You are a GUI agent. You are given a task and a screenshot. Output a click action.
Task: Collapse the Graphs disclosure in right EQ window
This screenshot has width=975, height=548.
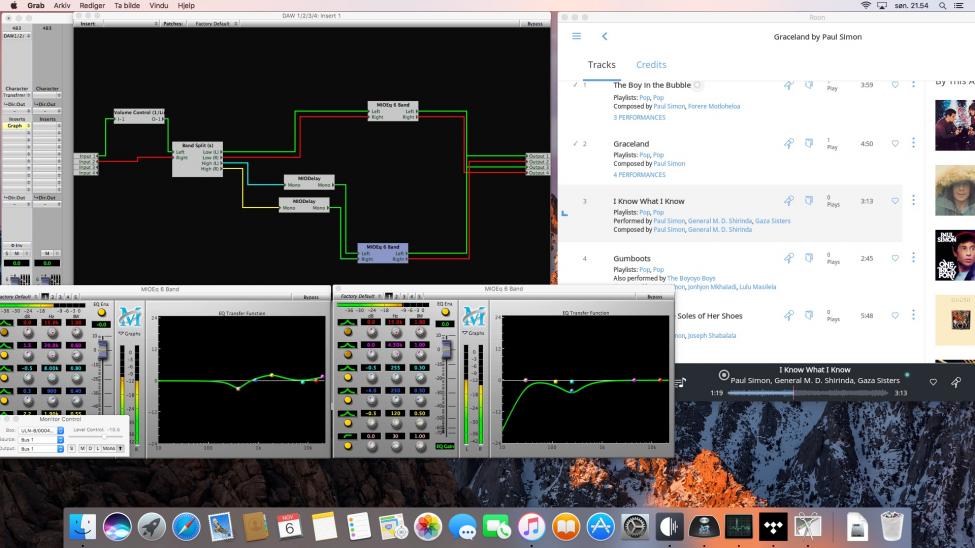pos(473,333)
